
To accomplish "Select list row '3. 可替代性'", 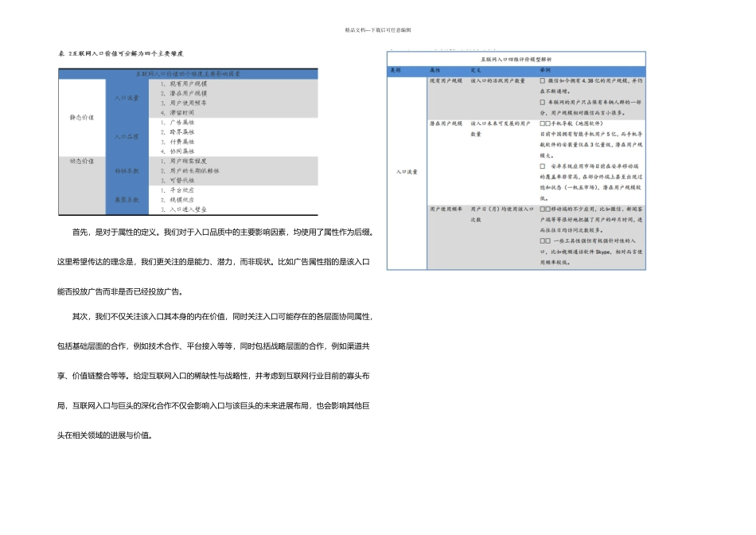I will pyautogui.click(x=177, y=181).
